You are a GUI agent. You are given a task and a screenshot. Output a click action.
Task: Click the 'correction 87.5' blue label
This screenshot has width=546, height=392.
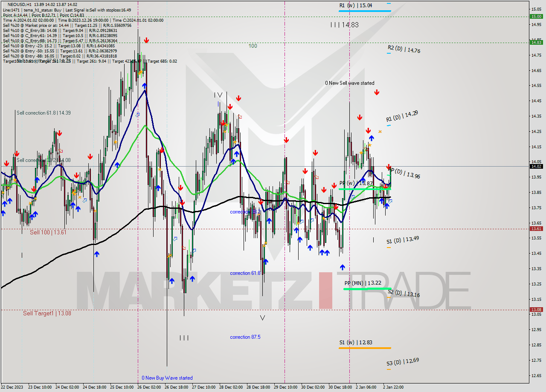[x=245, y=337]
